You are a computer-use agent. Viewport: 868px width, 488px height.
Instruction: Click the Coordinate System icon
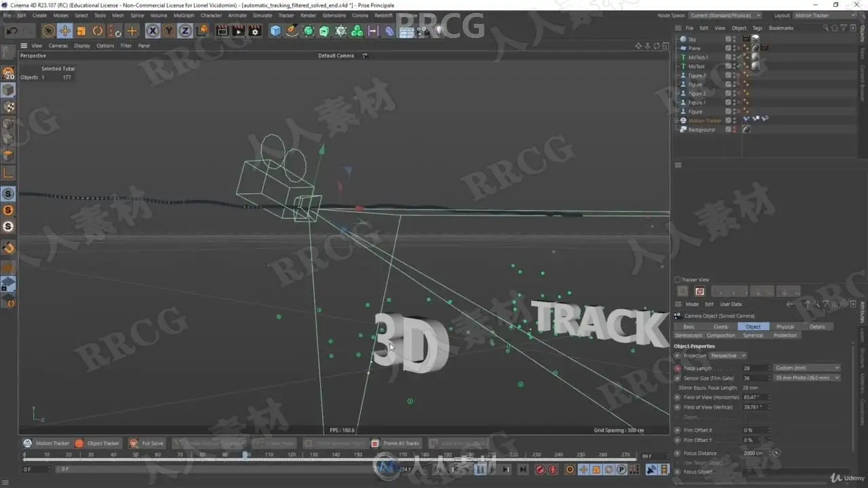(x=201, y=31)
